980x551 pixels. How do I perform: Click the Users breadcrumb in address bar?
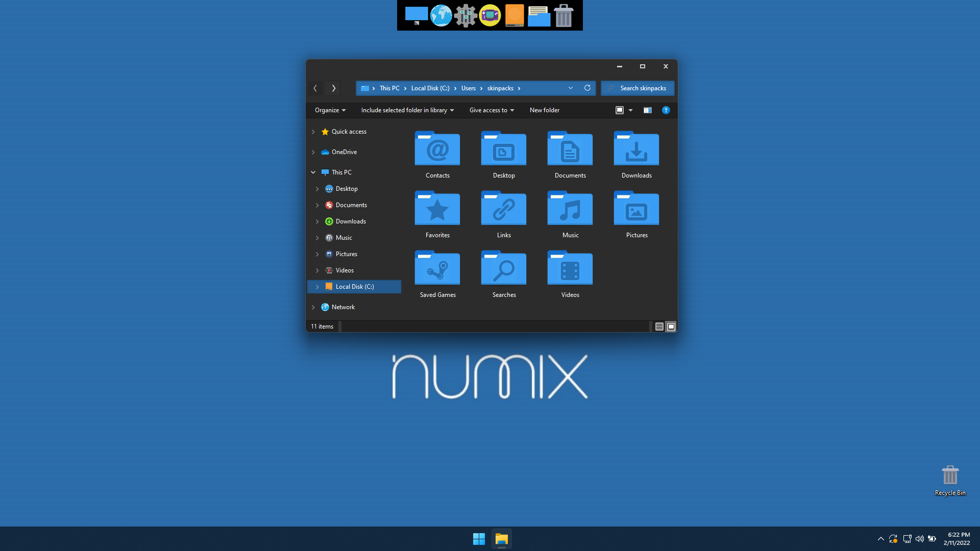pyautogui.click(x=468, y=88)
